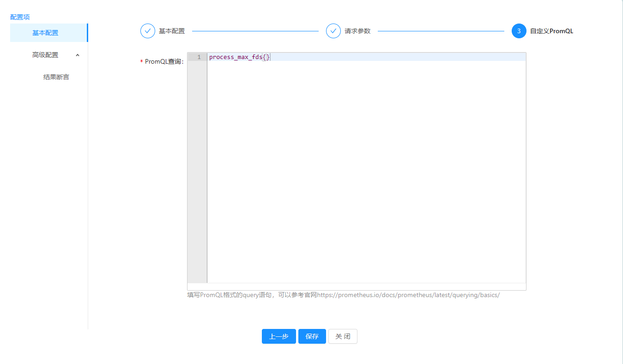The image size is (623, 364).
Task: Click the prometheus.io docs URL in the hint
Action: click(408, 295)
